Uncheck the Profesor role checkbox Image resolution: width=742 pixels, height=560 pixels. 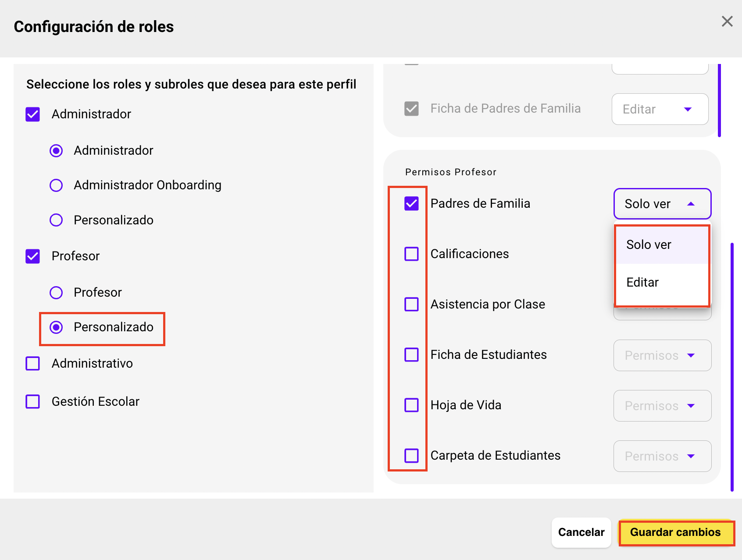pos(33,256)
